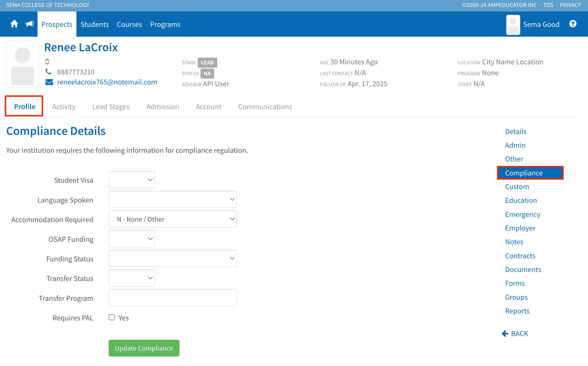Open the Accommodation Required dropdown
This screenshot has height=366, width=588.
tap(172, 219)
